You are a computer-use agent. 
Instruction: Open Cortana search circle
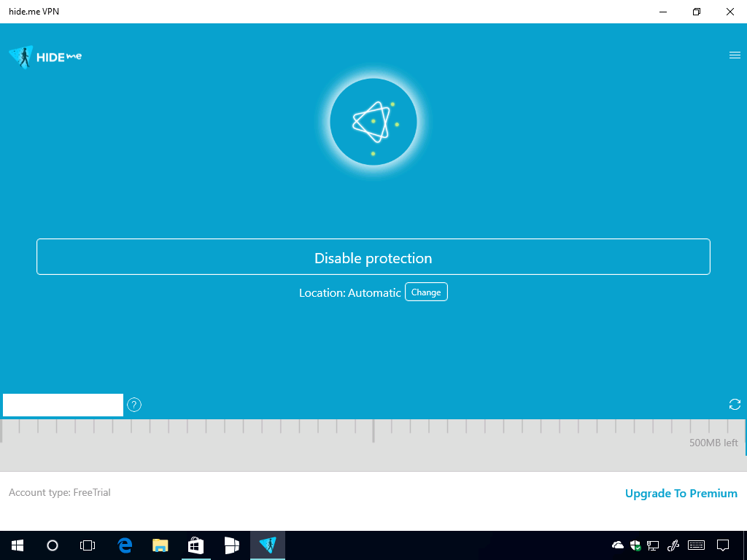53,545
